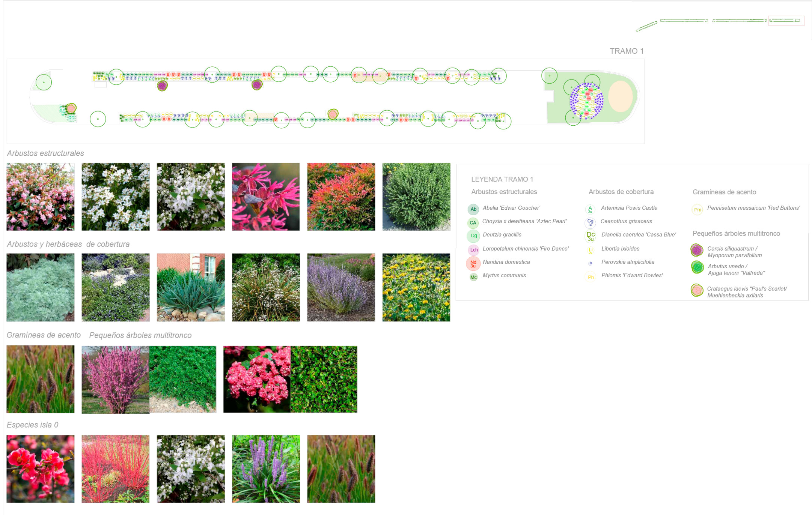Open the yellow Phlomis flowers photo
The height and width of the screenshot is (515, 812).
click(416, 287)
